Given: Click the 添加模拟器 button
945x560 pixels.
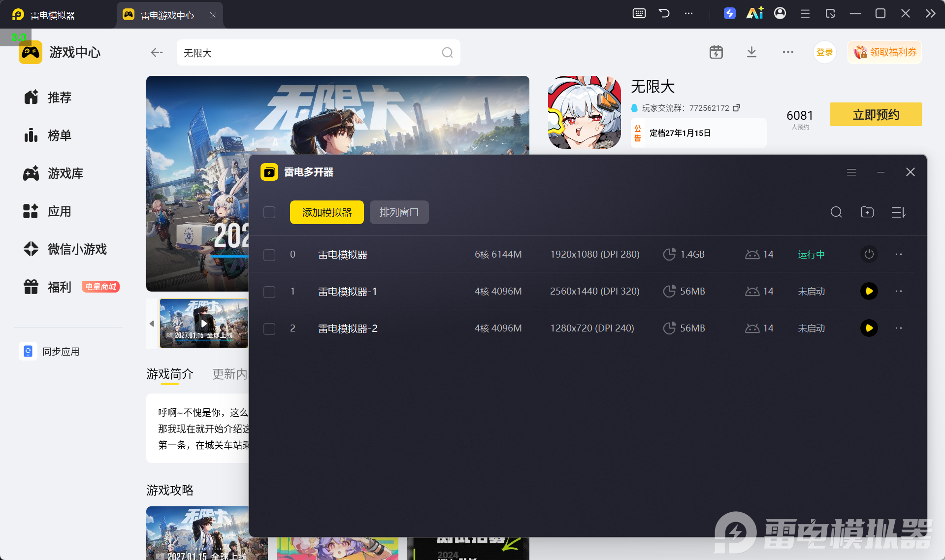Looking at the screenshot, I should 327,212.
